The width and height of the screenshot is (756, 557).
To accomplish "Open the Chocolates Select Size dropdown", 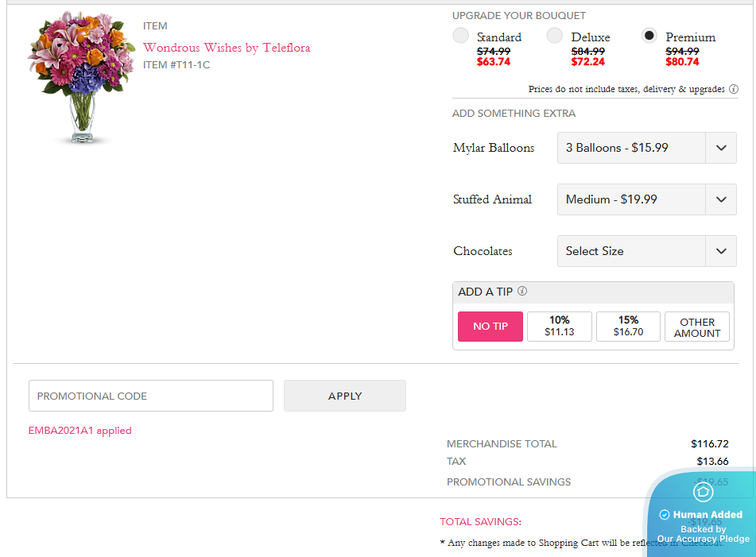I will point(647,251).
